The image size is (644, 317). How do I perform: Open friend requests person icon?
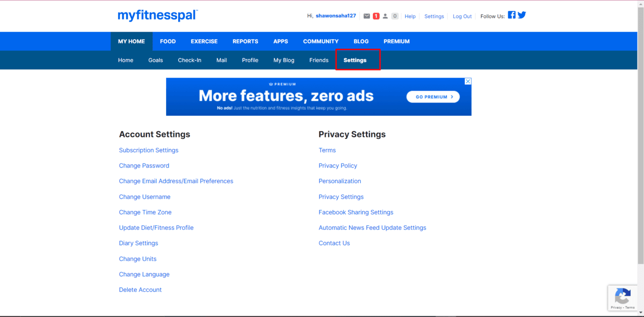385,16
